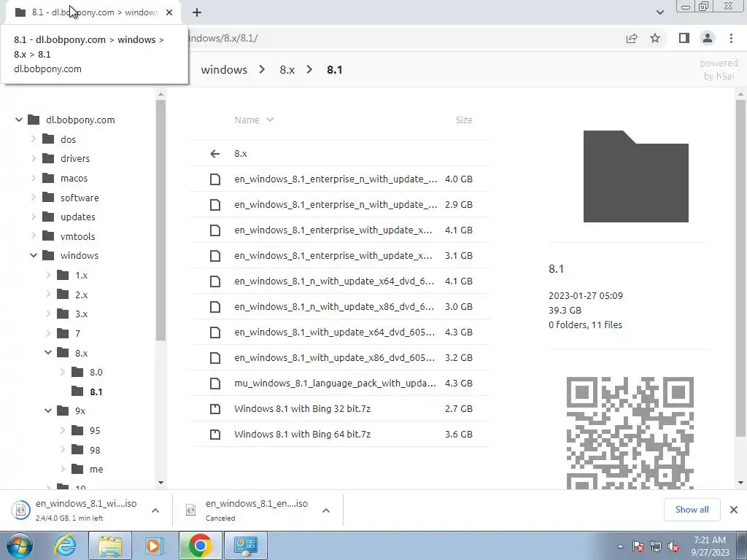Open a new browser tab
The width and height of the screenshot is (747, 560).
point(197,12)
